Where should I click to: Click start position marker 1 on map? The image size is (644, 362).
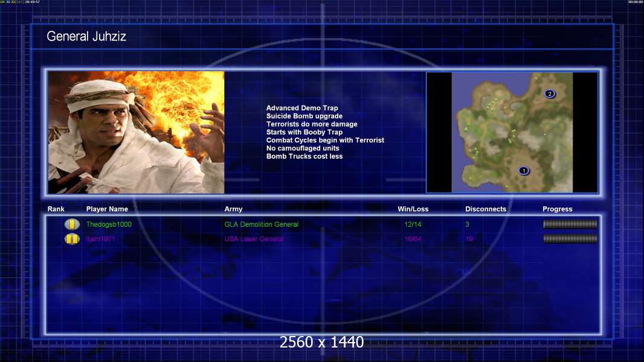(x=523, y=171)
